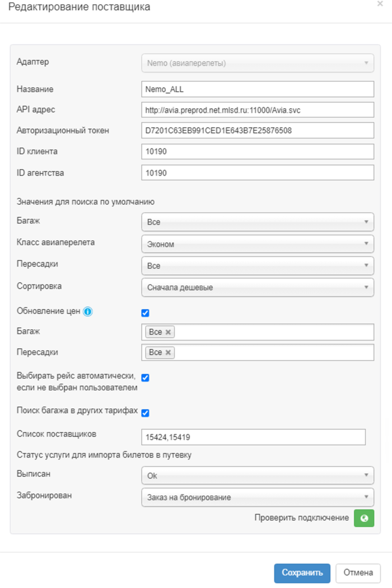The height and width of the screenshot is (588, 392).
Task: Toggle the Обновление цен checkbox
Action: tap(146, 313)
